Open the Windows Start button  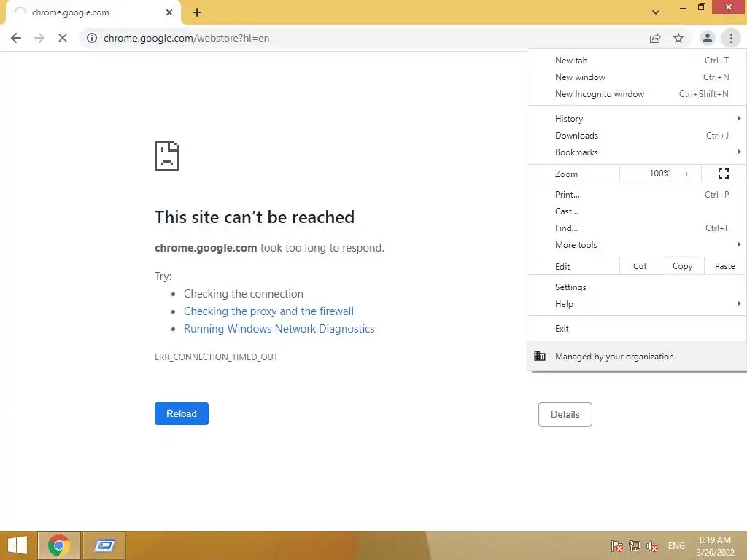click(x=18, y=545)
